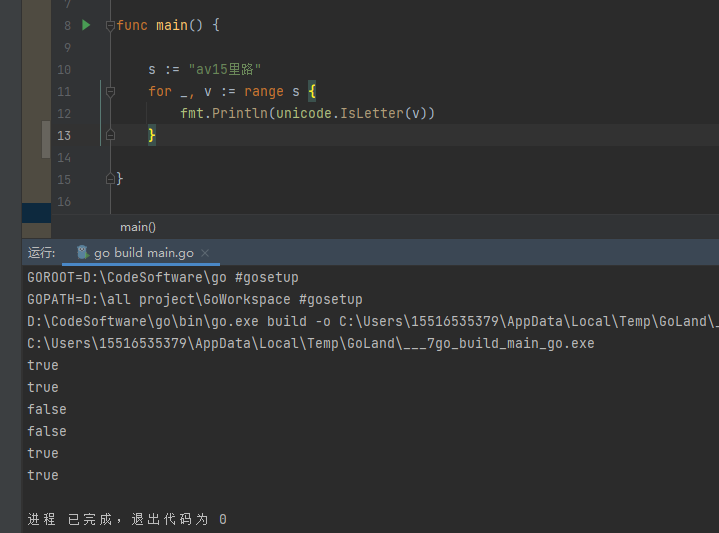Click first 'false' in console output
Screen dimensions: 719x533
(x=47, y=409)
